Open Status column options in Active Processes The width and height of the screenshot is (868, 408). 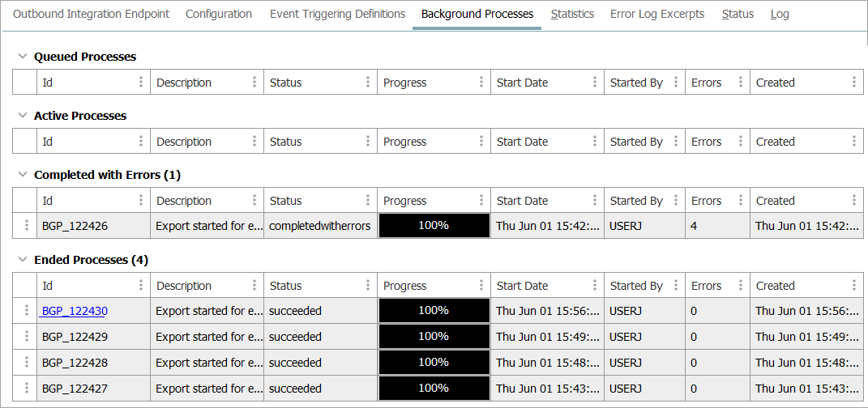click(368, 142)
